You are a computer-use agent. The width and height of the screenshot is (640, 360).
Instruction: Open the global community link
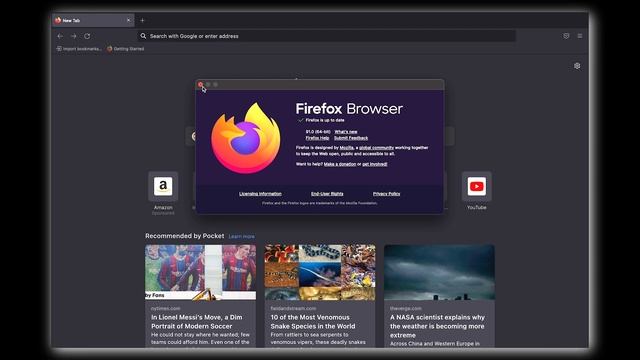[376, 148]
